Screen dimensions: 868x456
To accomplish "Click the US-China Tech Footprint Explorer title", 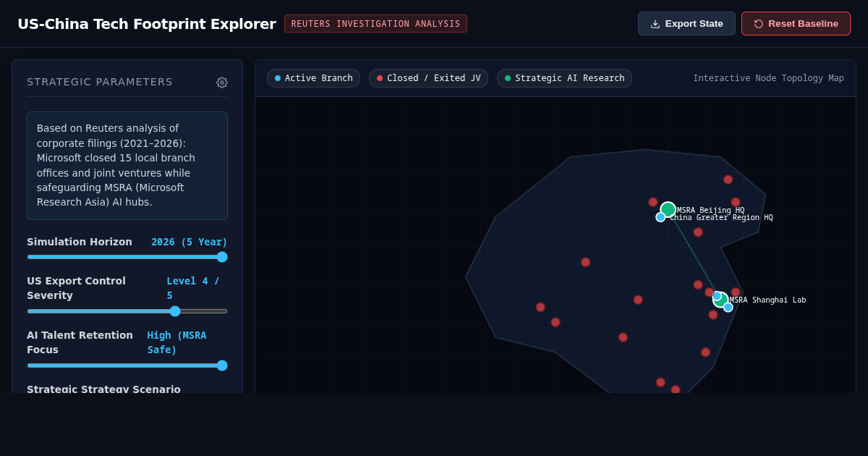I will tap(147, 24).
